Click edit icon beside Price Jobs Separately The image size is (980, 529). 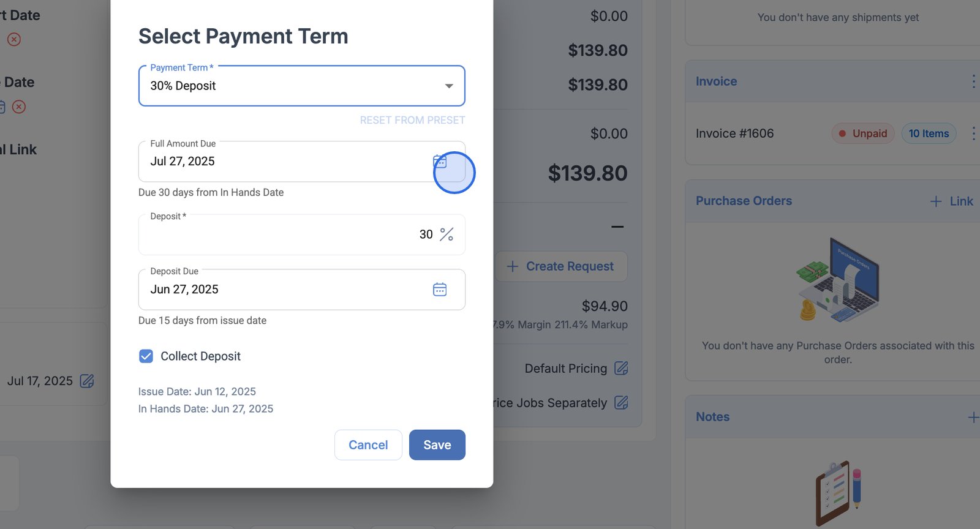[621, 403]
